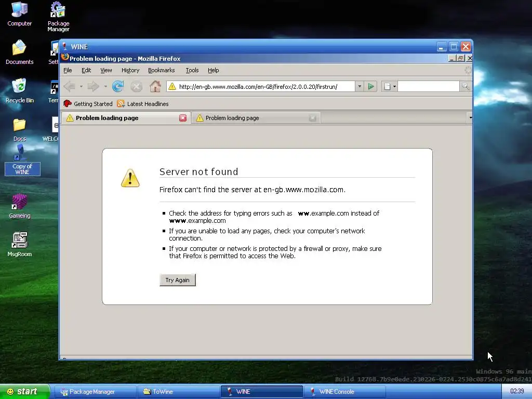The height and width of the screenshot is (399, 532).
Task: Switch to the second Problem loading page tab
Action: click(x=256, y=118)
